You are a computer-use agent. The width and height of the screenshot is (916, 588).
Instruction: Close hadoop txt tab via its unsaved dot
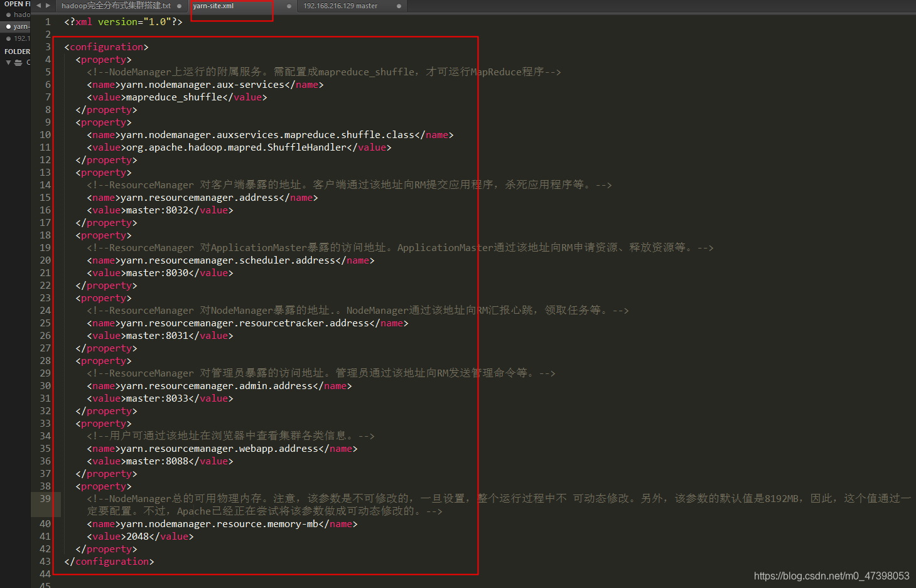(x=180, y=6)
